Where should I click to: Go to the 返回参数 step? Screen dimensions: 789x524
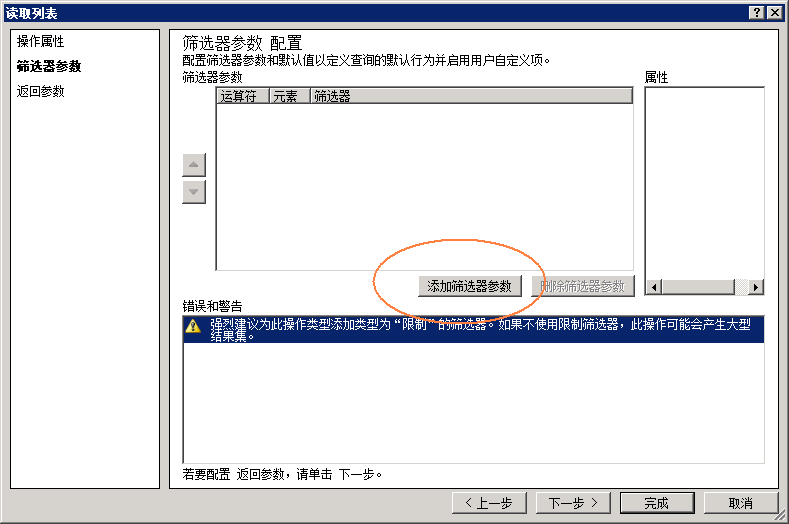tap(40, 91)
